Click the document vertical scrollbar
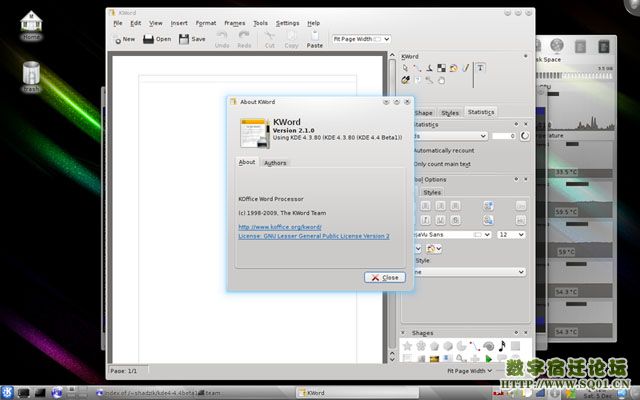This screenshot has width=640, height=400. 392,204
